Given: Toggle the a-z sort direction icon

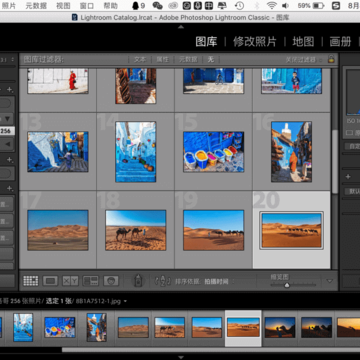Looking at the screenshot, I should pyautogui.click(x=163, y=281).
